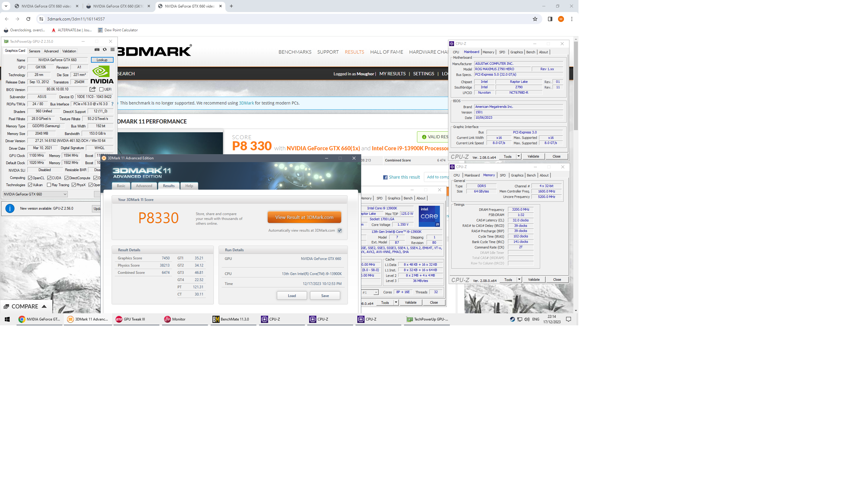
Task: Open the Windows Start menu
Action: (x=8, y=319)
